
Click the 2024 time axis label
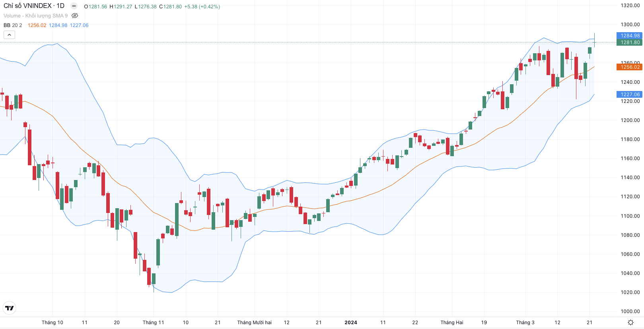(x=351, y=322)
